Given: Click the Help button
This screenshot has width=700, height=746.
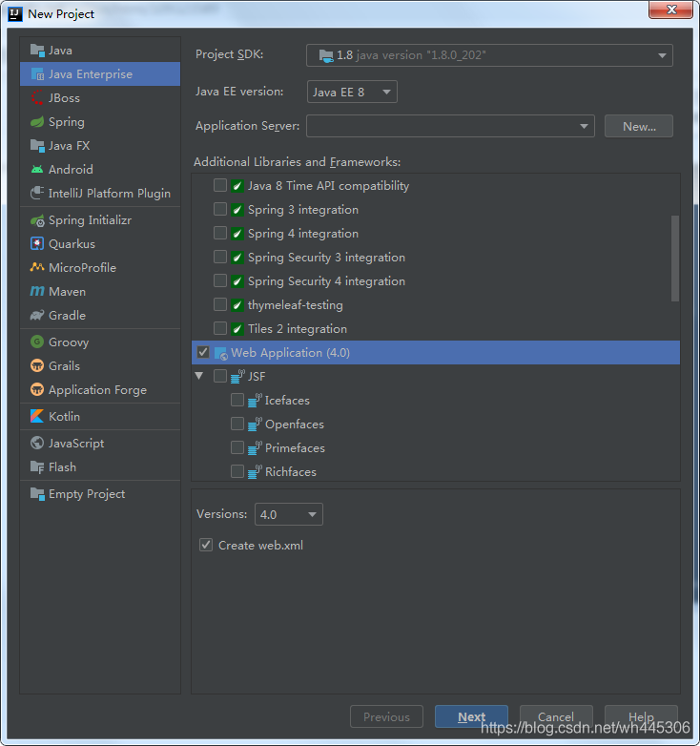Looking at the screenshot, I should (641, 716).
